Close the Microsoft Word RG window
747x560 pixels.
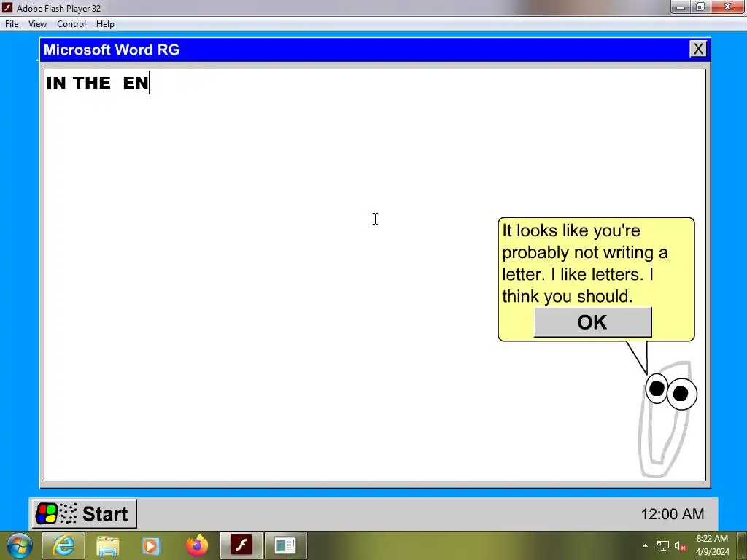click(x=698, y=49)
